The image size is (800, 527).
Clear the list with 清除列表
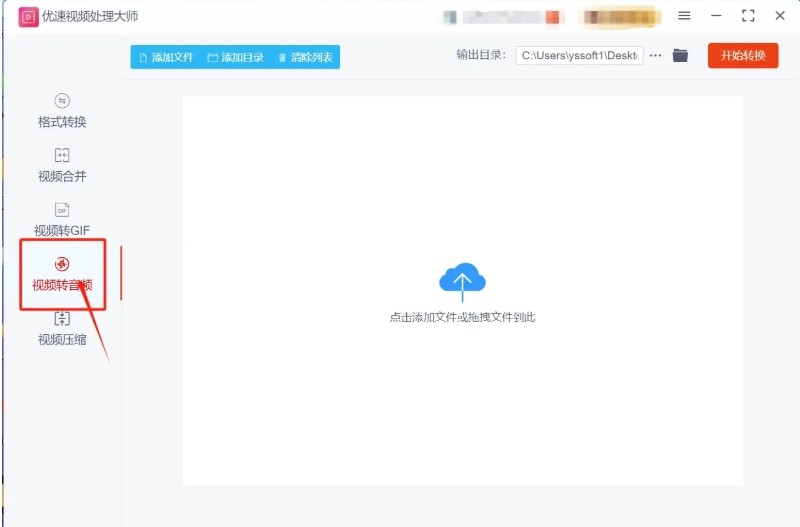[307, 58]
